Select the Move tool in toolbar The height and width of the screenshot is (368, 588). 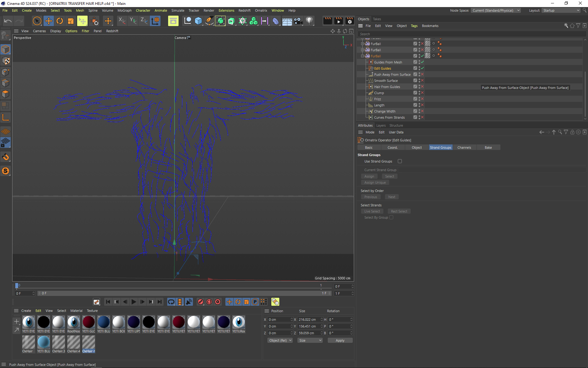48,21
